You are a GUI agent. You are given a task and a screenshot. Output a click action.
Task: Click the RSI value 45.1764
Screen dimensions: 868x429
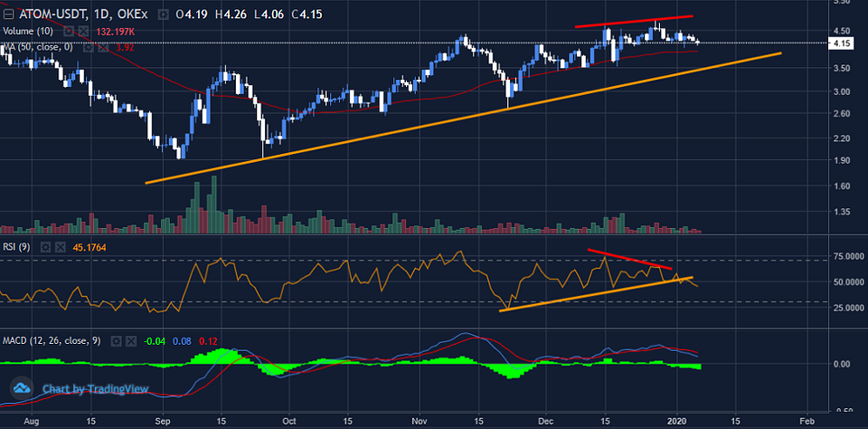pos(90,247)
